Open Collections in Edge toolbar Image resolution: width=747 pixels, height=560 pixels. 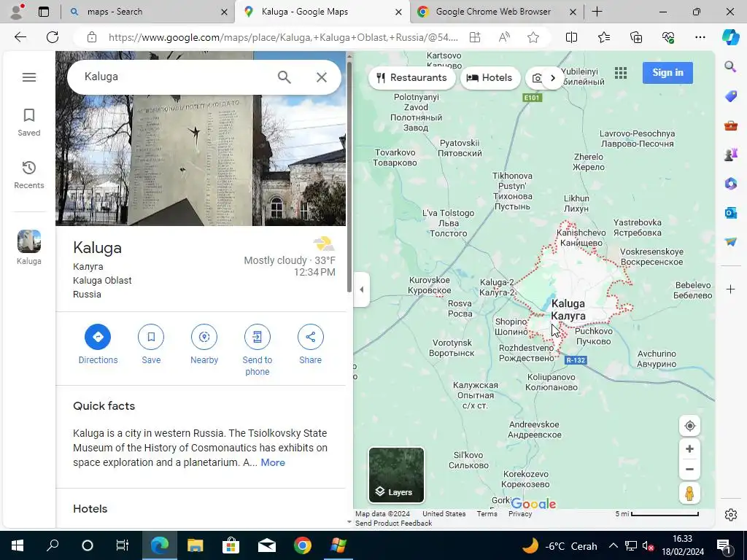point(636,37)
